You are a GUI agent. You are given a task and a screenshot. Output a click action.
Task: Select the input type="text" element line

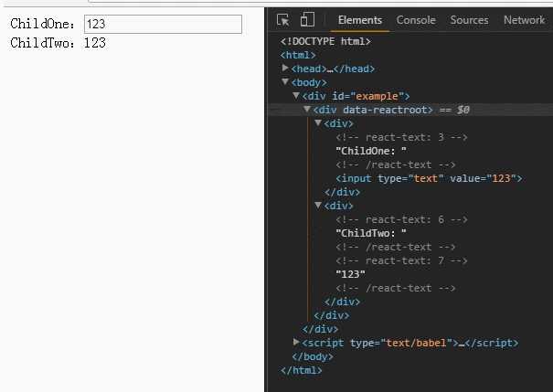coord(428,178)
